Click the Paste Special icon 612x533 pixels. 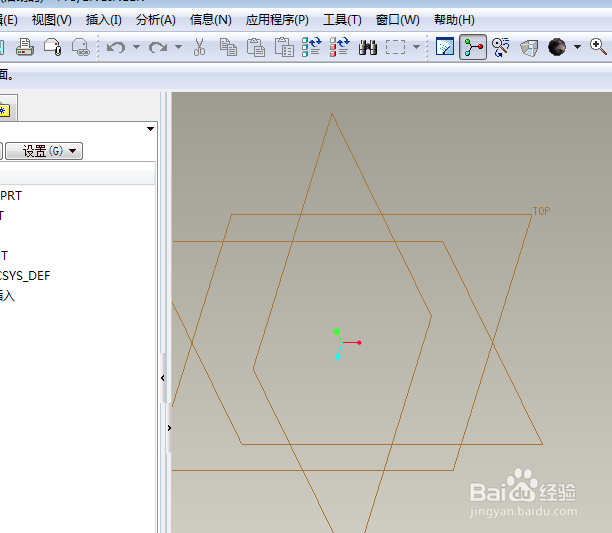pos(284,47)
